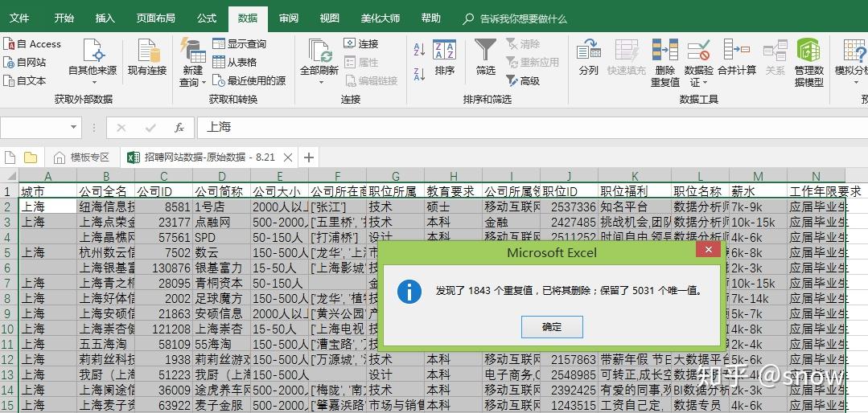
Task: Open the 模板专区 tab
Action: (x=82, y=157)
